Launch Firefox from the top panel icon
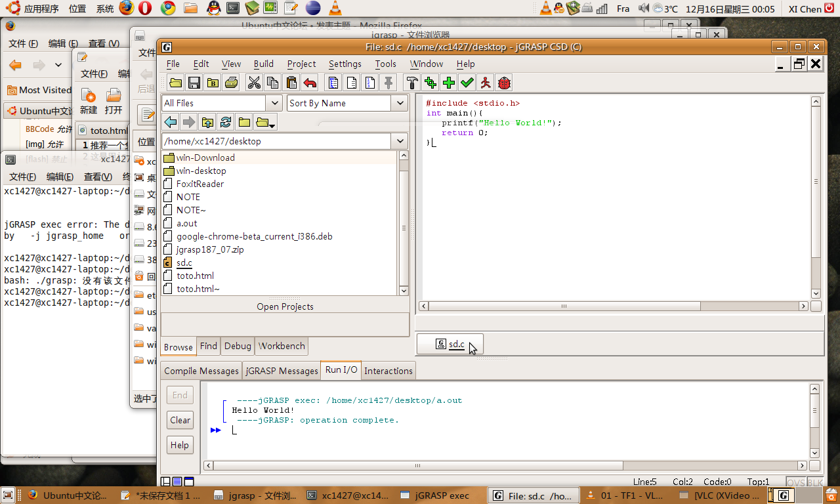 tap(126, 9)
